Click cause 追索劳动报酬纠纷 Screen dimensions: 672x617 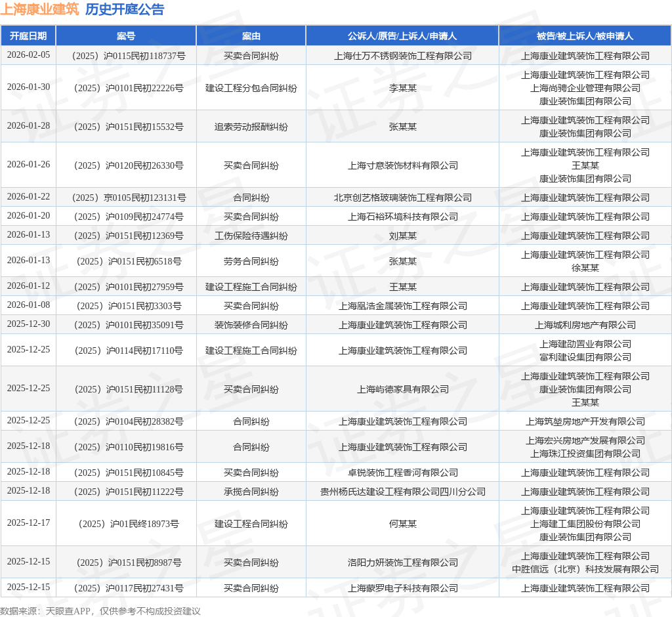(251, 127)
